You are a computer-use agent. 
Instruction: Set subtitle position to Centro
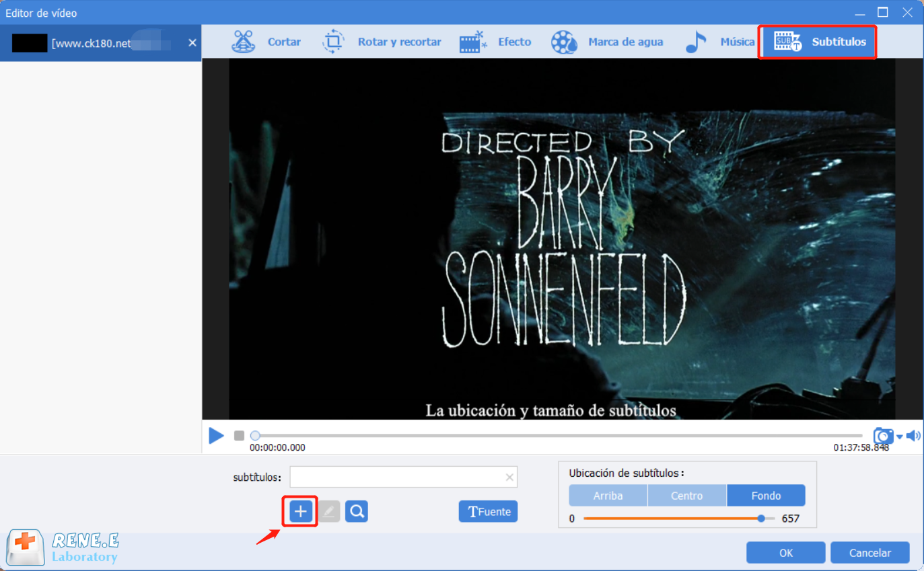point(687,496)
